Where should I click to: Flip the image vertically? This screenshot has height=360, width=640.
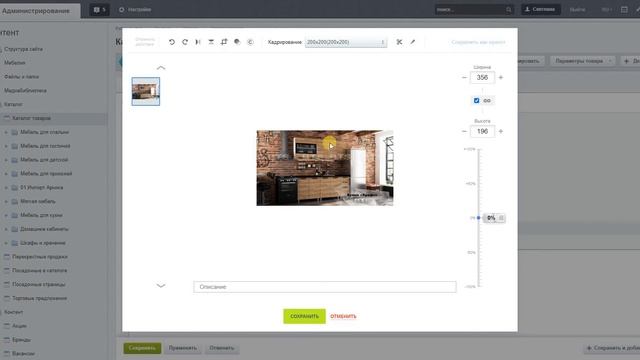[x=211, y=42]
